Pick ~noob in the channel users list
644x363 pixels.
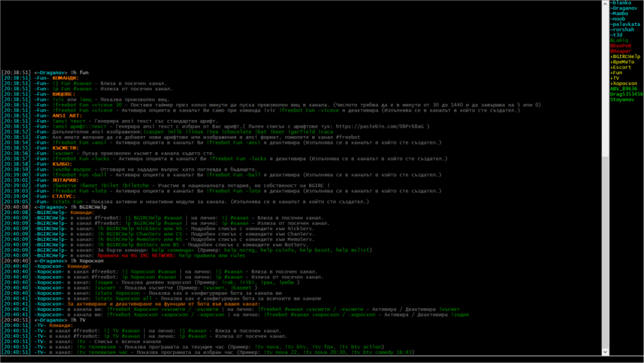tap(618, 19)
